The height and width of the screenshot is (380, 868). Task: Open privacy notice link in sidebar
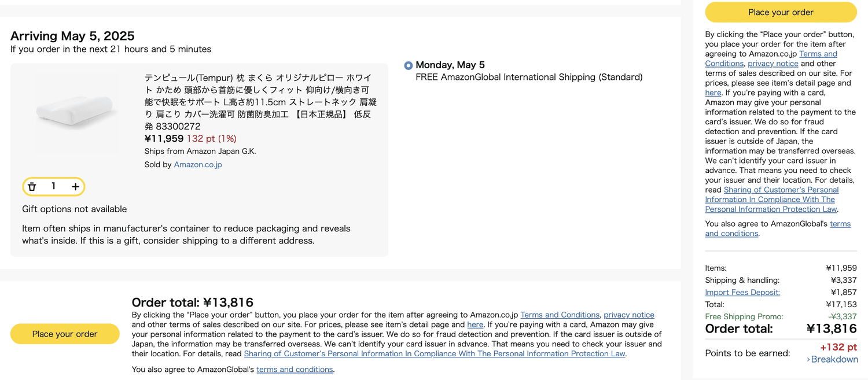[773, 64]
